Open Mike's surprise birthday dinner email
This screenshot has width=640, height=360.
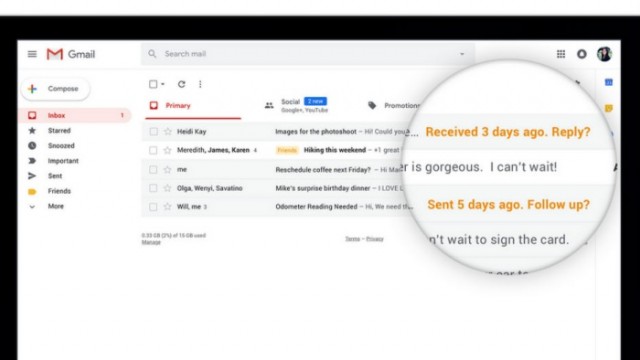point(322,188)
